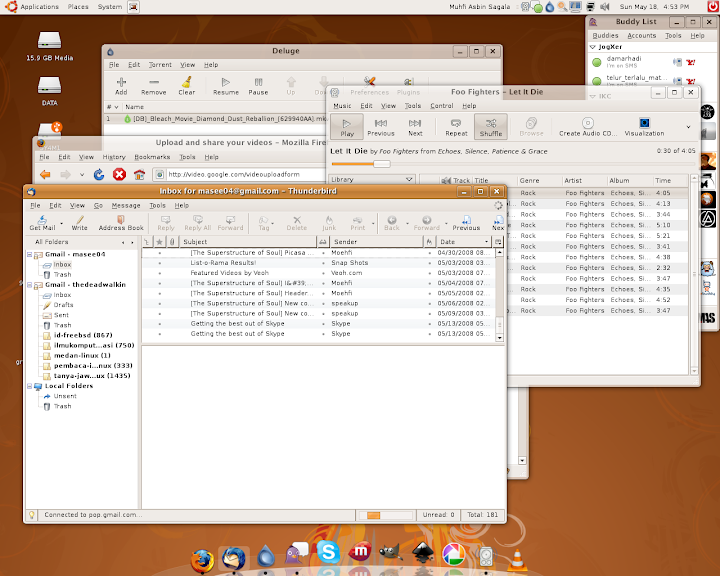Open Get Mail dropdown arrow
The height and width of the screenshot is (576, 720).
(62, 224)
